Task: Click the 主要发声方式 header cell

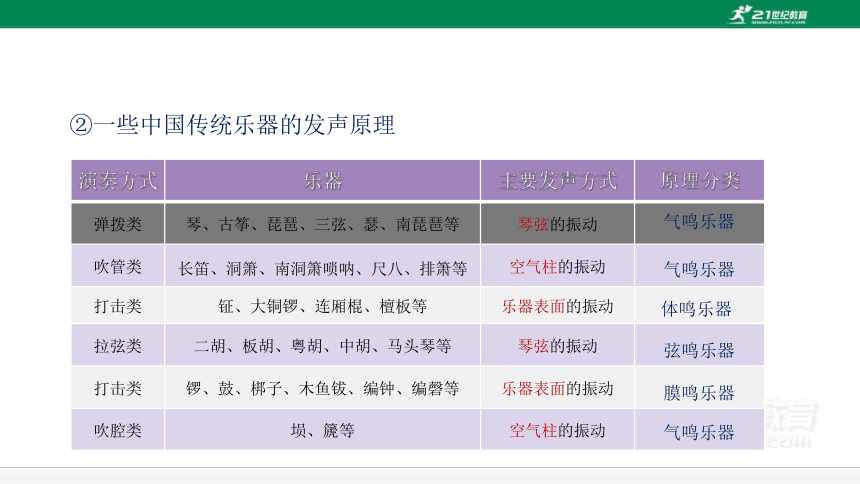Action: (558, 181)
